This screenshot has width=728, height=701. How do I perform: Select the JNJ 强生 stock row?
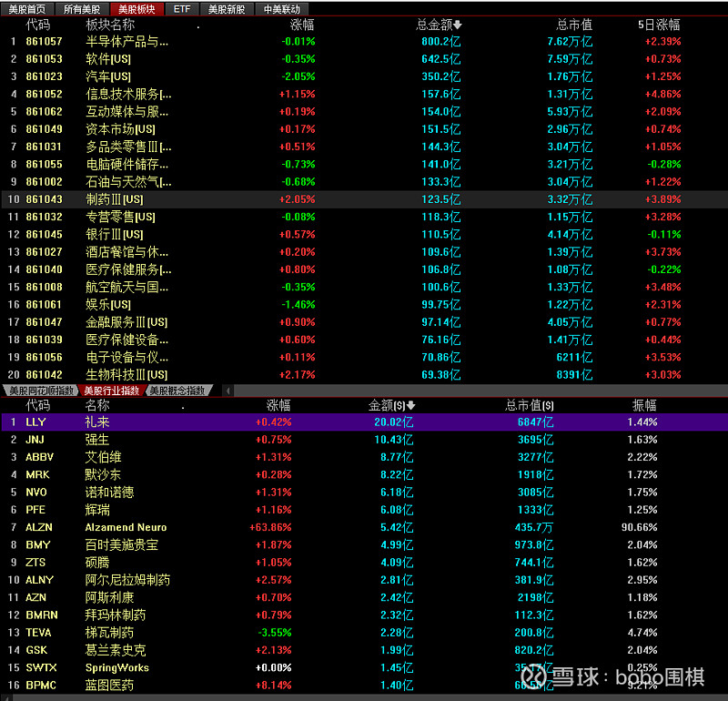click(364, 440)
